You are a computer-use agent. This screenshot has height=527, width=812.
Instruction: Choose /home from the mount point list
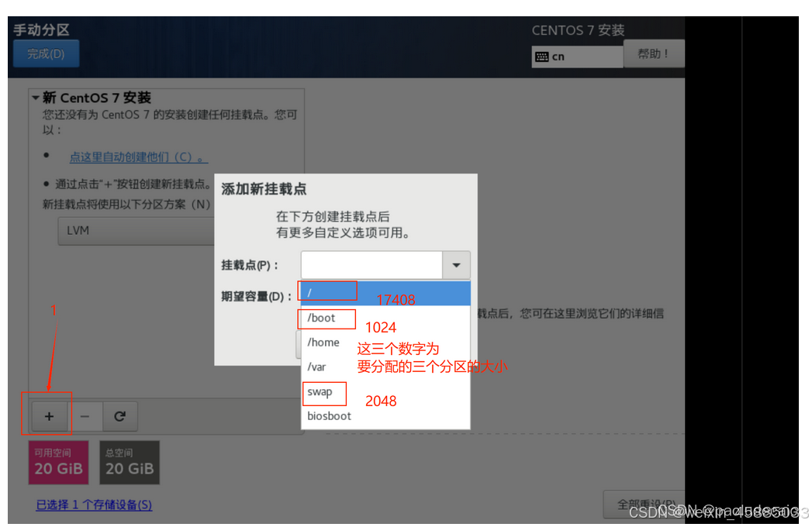click(x=385, y=343)
